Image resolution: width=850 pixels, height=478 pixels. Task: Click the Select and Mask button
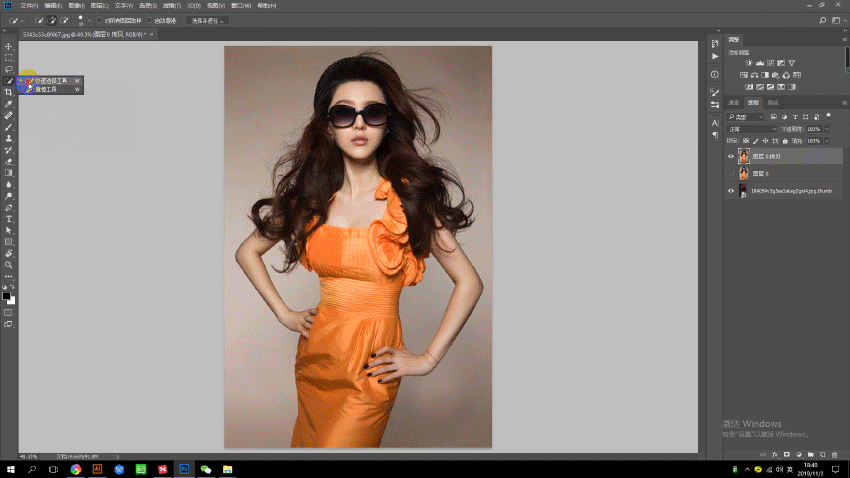[208, 21]
